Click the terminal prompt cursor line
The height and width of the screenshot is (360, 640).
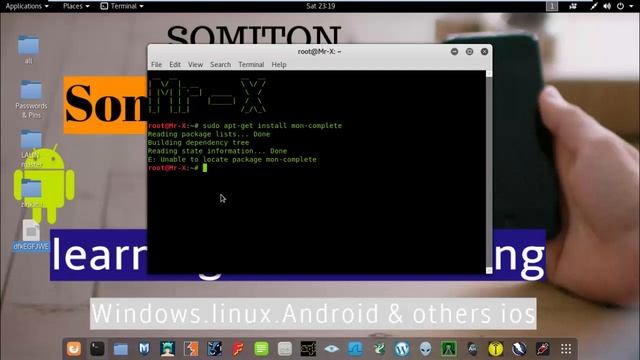click(178, 168)
